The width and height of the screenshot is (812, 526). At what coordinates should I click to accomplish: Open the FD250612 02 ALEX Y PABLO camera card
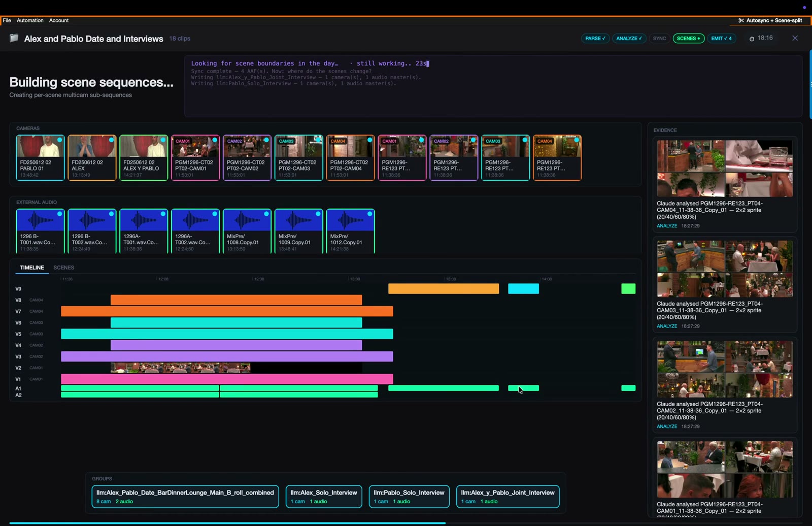tap(144, 157)
